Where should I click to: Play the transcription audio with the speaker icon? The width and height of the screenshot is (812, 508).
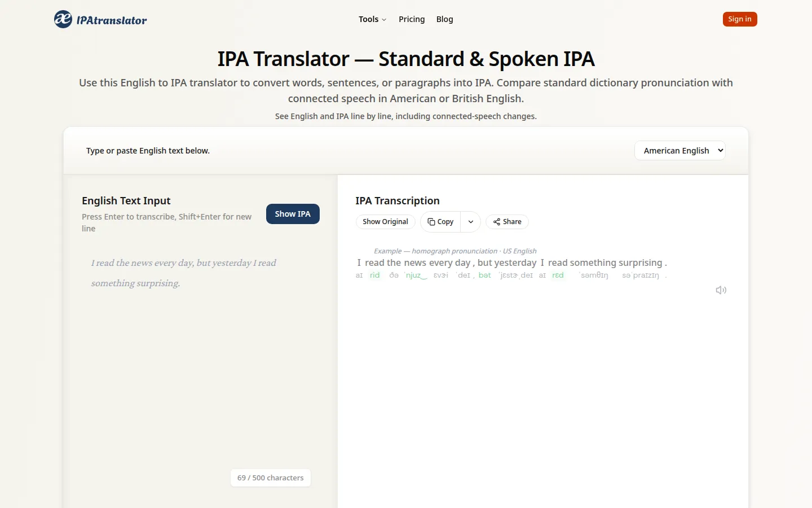tap(721, 290)
